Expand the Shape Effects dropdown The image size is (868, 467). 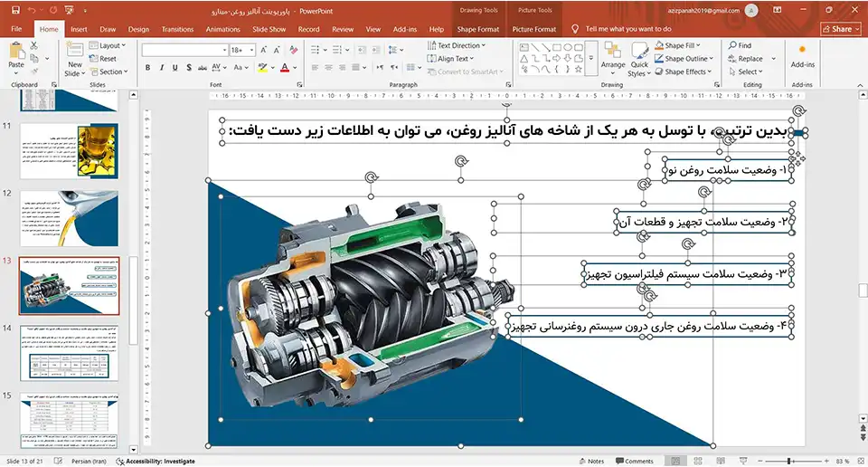pyautogui.click(x=710, y=72)
